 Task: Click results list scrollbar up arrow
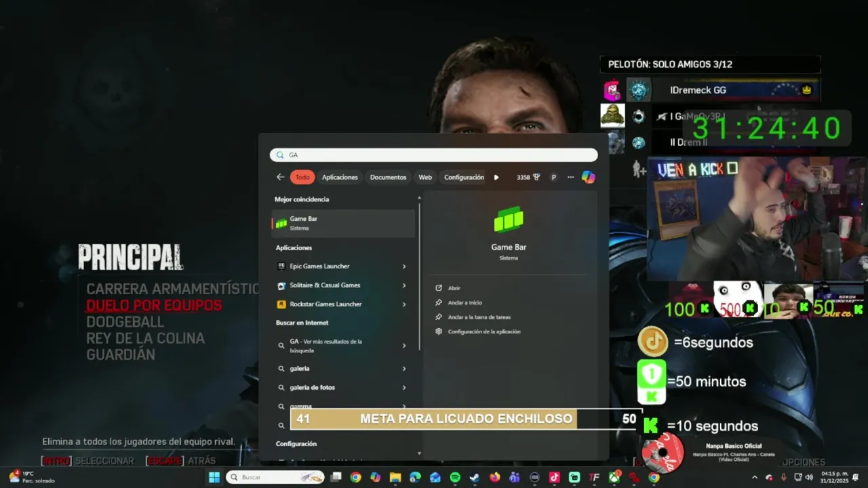click(419, 198)
